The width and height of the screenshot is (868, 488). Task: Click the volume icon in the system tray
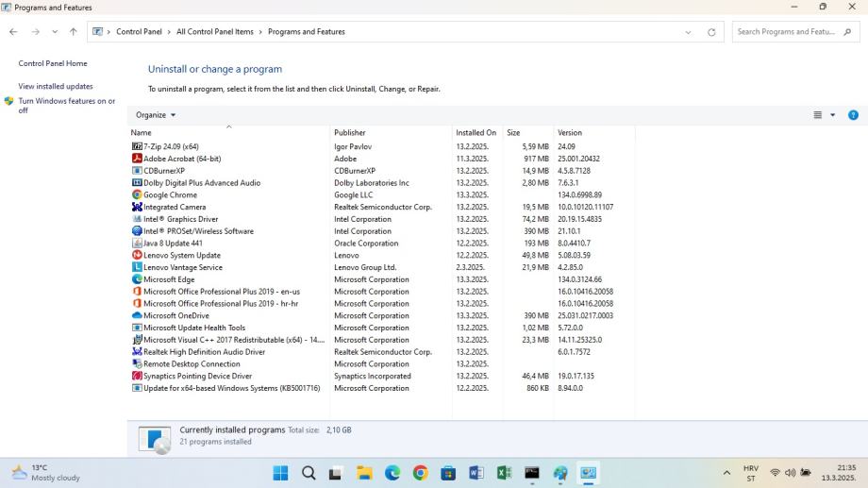click(790, 473)
